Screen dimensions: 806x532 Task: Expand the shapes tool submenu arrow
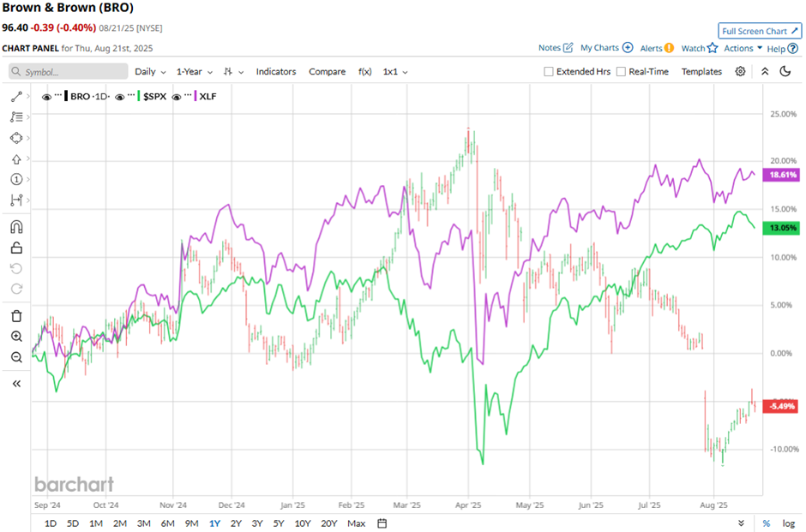pos(27,138)
